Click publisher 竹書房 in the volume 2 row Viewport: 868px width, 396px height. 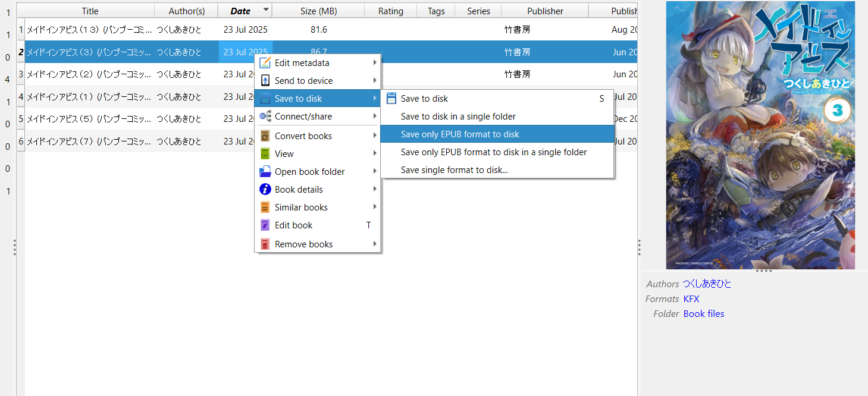pyautogui.click(x=517, y=74)
